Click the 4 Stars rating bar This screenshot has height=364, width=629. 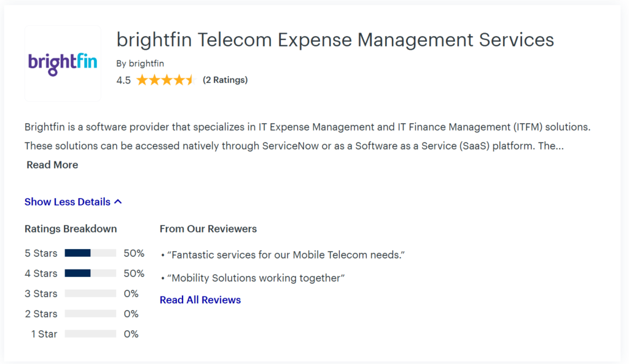90,273
